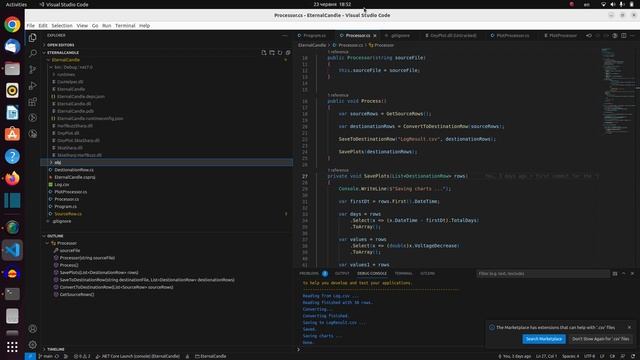This screenshot has width=640, height=360.
Task: Open the Accounts icon in activity bar
Action: (33, 329)
